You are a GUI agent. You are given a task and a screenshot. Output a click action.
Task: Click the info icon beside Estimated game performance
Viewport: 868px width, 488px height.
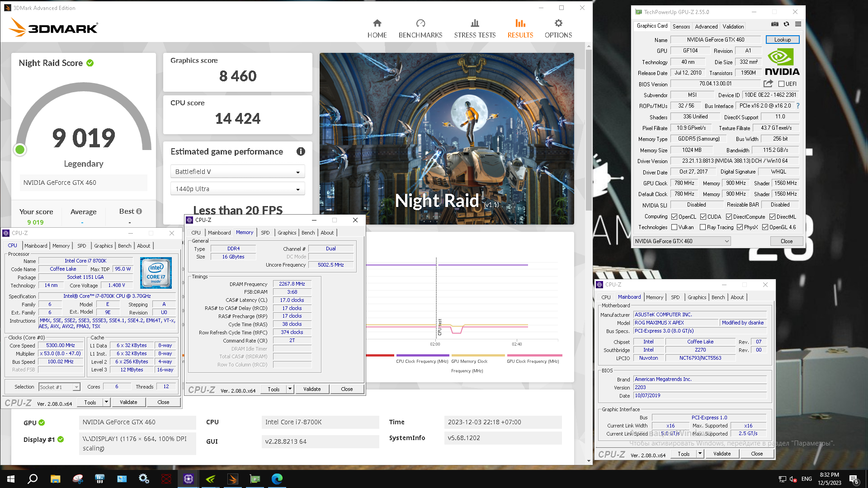click(x=301, y=152)
